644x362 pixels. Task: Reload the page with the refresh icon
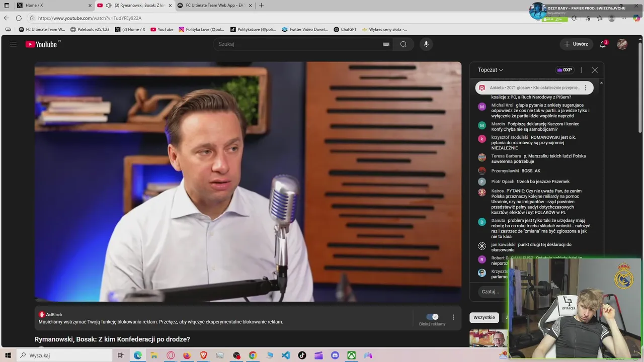click(19, 18)
